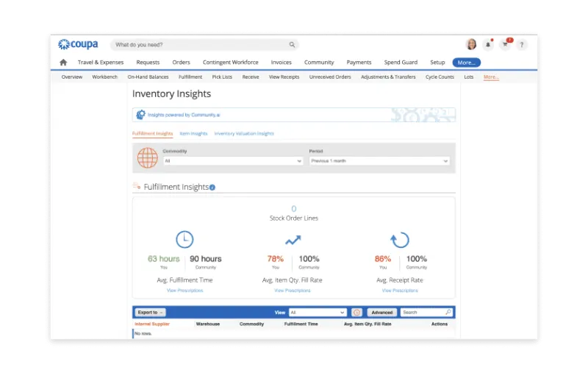Click the orange clock table icon
The width and height of the screenshot is (588, 373).
(356, 313)
